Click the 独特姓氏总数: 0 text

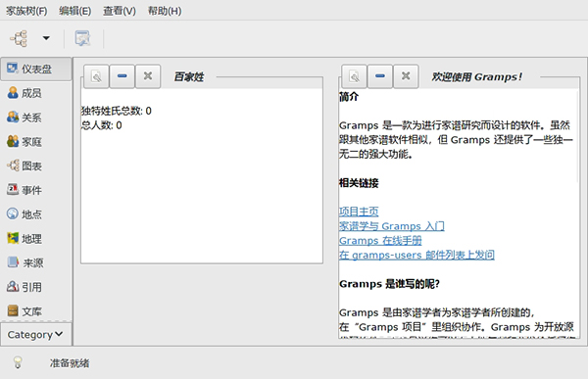point(117,111)
